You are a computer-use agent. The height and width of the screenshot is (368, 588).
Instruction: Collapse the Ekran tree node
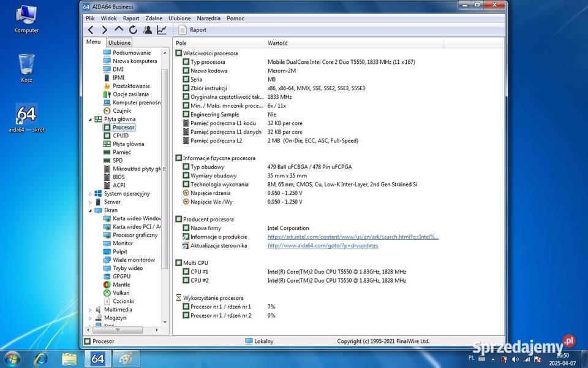pos(91,210)
